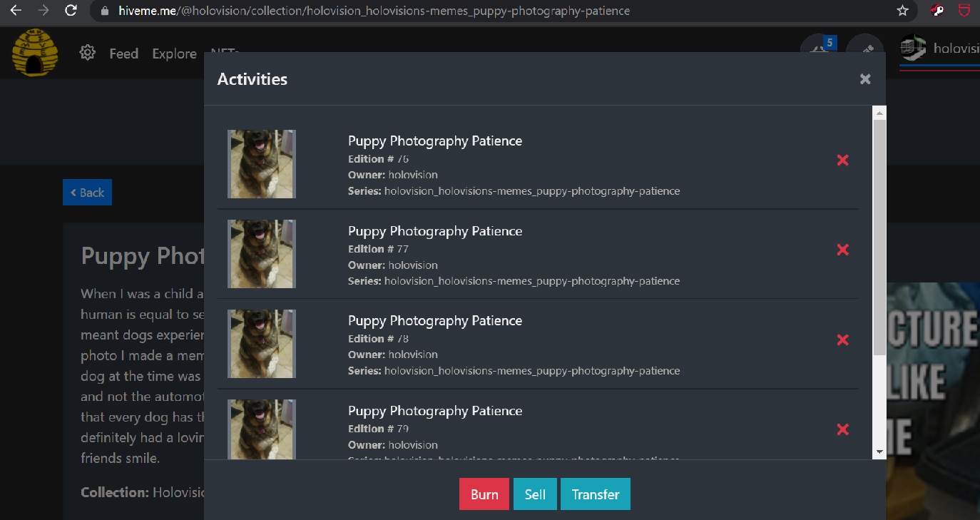Viewport: 980px width, 520px height.
Task: Click scrollbar down arrow in Activities list
Action: (x=879, y=452)
